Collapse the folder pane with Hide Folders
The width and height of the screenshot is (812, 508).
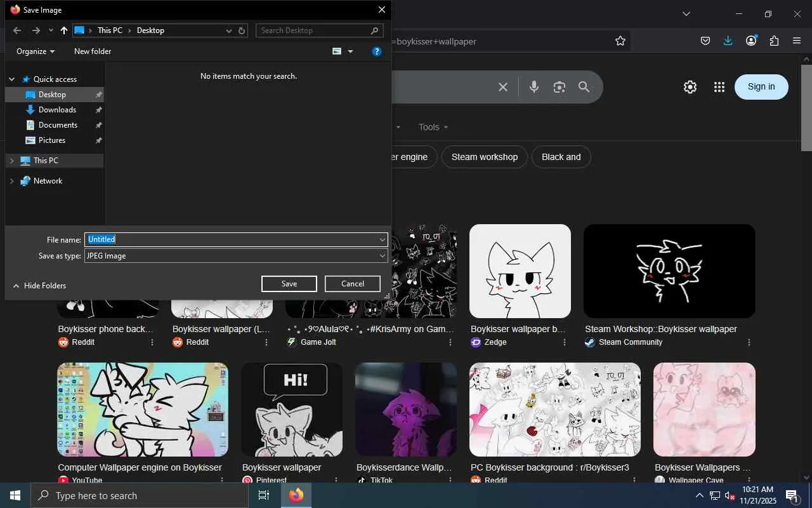point(39,286)
